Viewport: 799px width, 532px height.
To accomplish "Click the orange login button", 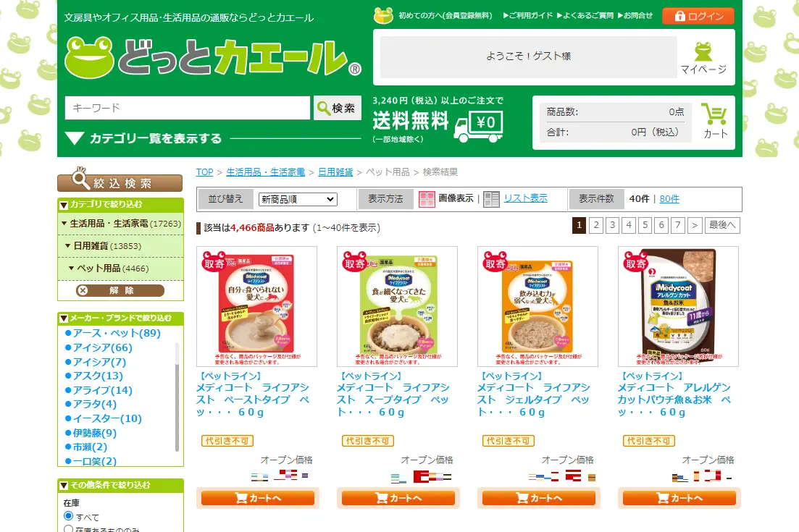I will [698, 17].
